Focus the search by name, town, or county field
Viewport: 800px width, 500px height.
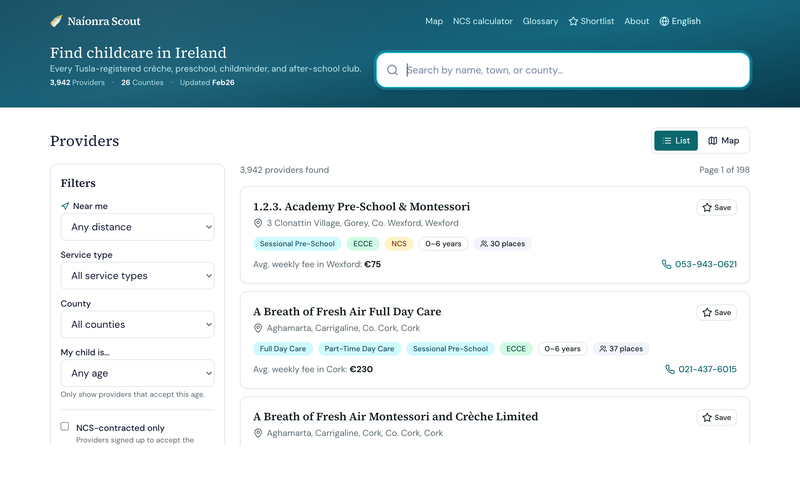563,70
